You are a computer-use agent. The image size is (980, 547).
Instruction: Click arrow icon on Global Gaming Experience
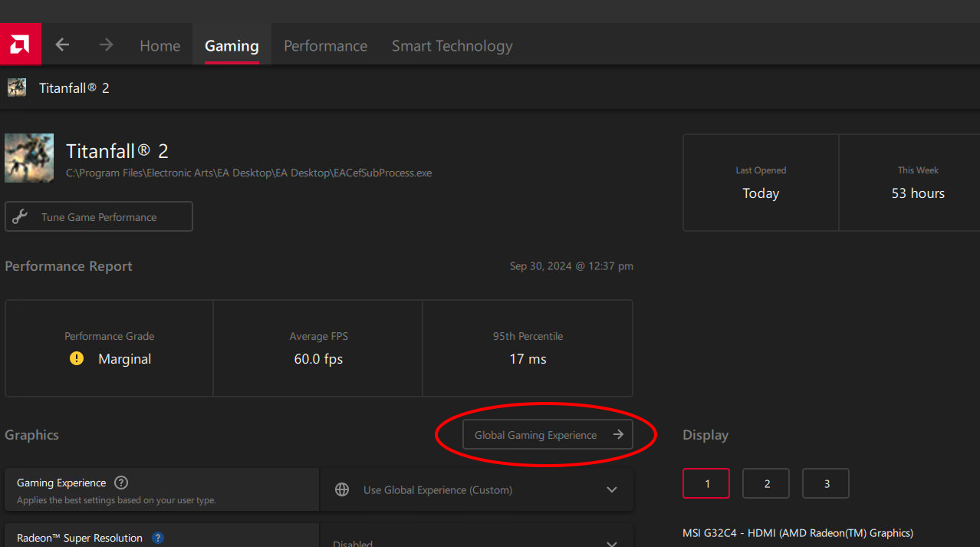point(618,435)
